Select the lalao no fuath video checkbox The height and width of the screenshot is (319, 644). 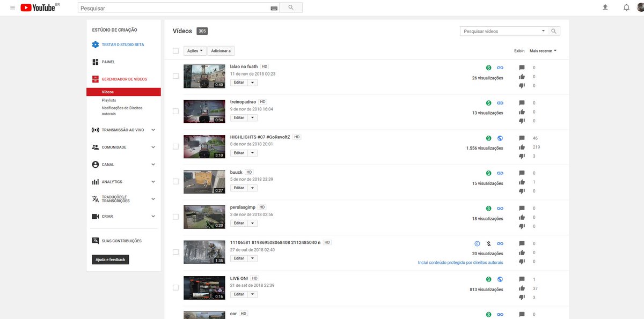tap(175, 76)
